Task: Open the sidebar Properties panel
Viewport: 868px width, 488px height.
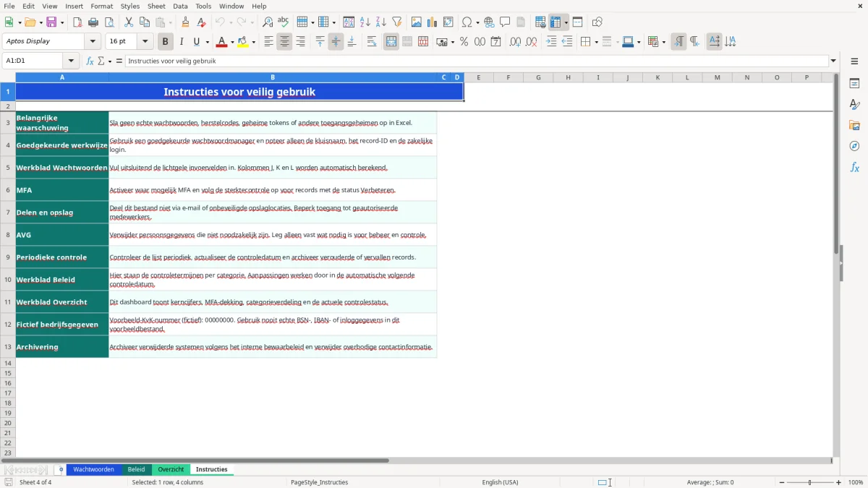Action: (x=854, y=84)
